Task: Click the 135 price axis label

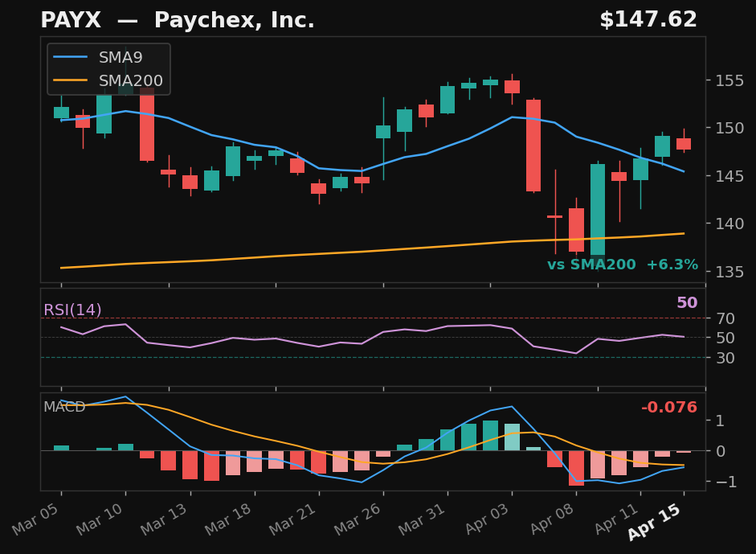Action: [x=729, y=272]
